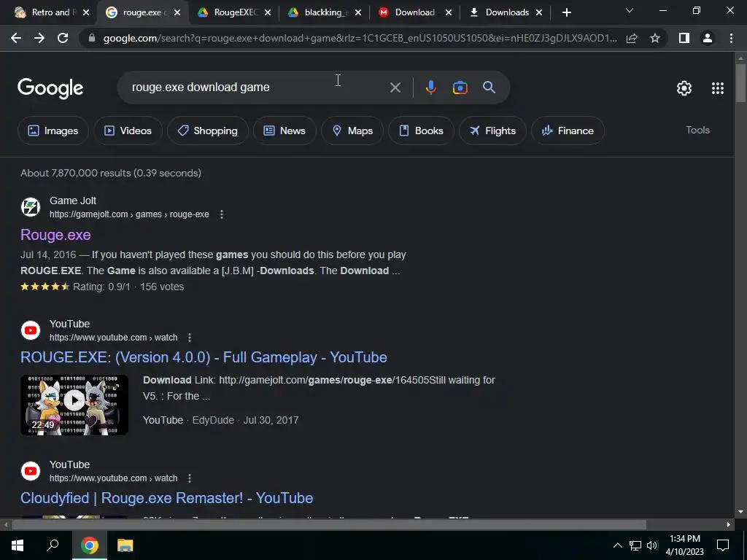Screen dimensions: 747x560
Task: Focus the browser address bar
Action: [x=360, y=38]
